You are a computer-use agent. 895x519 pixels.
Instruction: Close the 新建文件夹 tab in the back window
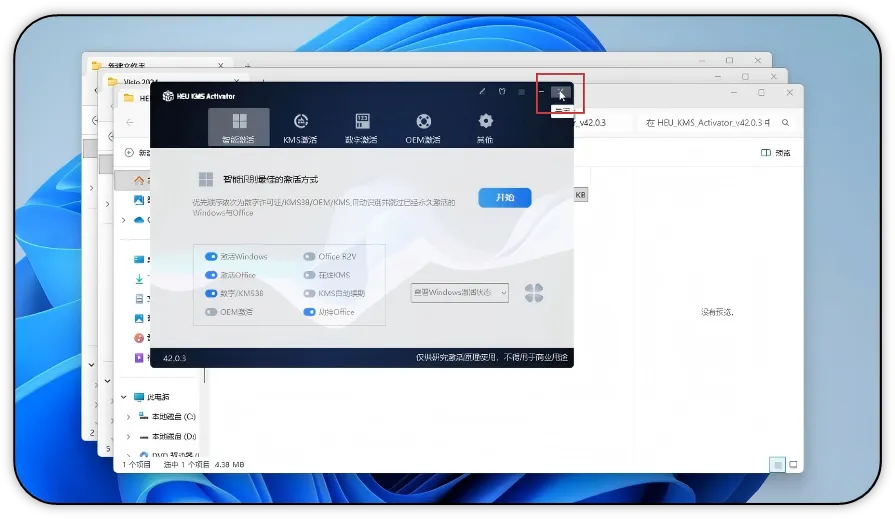coord(220,66)
